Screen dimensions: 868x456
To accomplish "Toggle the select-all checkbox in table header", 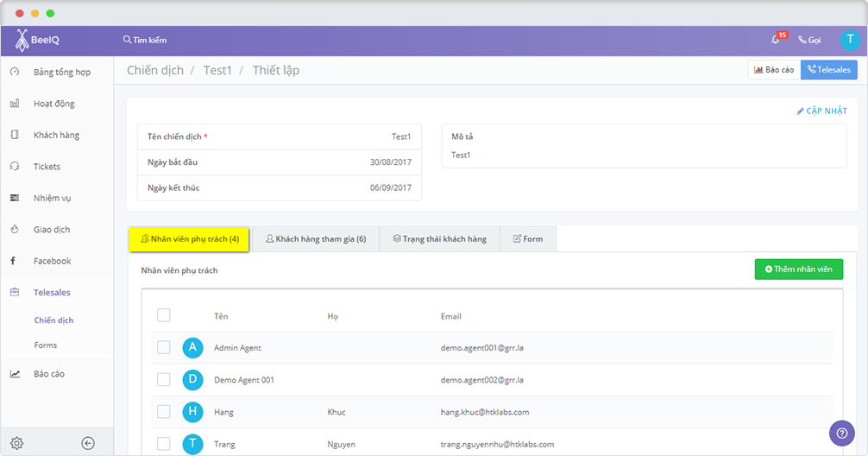I will (x=164, y=315).
